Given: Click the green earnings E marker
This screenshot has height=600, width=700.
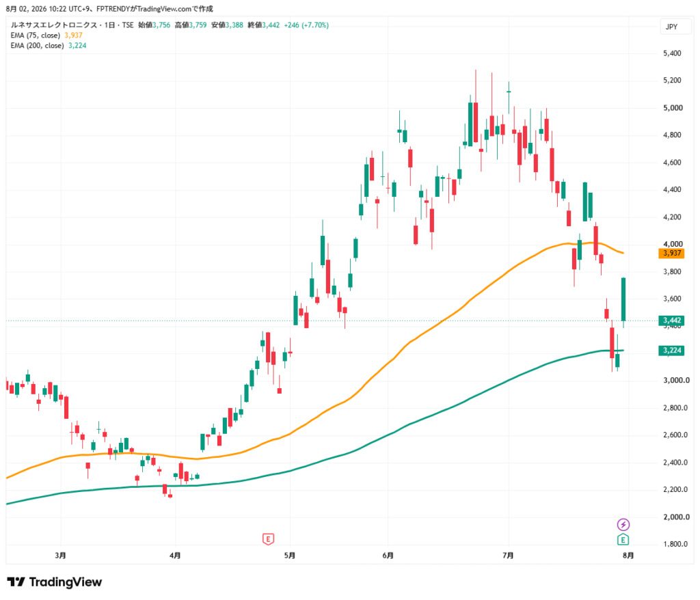Looking at the screenshot, I should 623,539.
